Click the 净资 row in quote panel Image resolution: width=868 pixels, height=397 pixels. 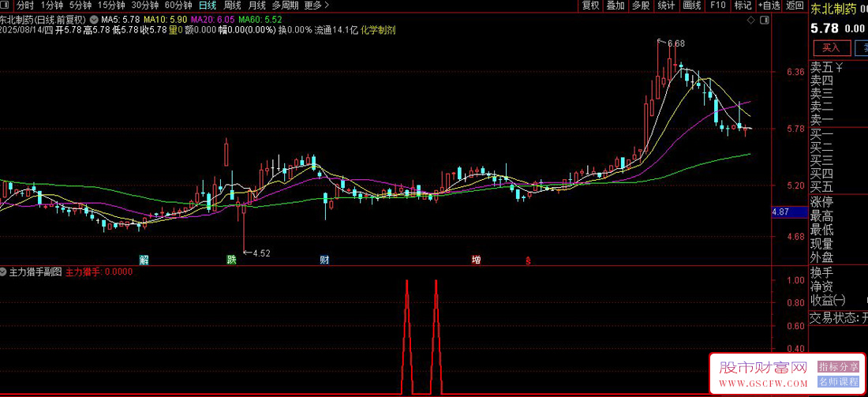pos(839,287)
